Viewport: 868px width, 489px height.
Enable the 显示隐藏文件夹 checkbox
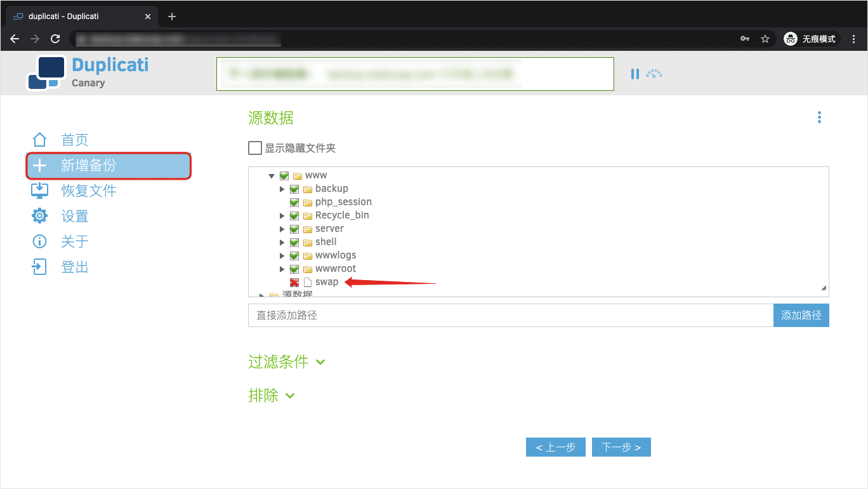(x=255, y=148)
